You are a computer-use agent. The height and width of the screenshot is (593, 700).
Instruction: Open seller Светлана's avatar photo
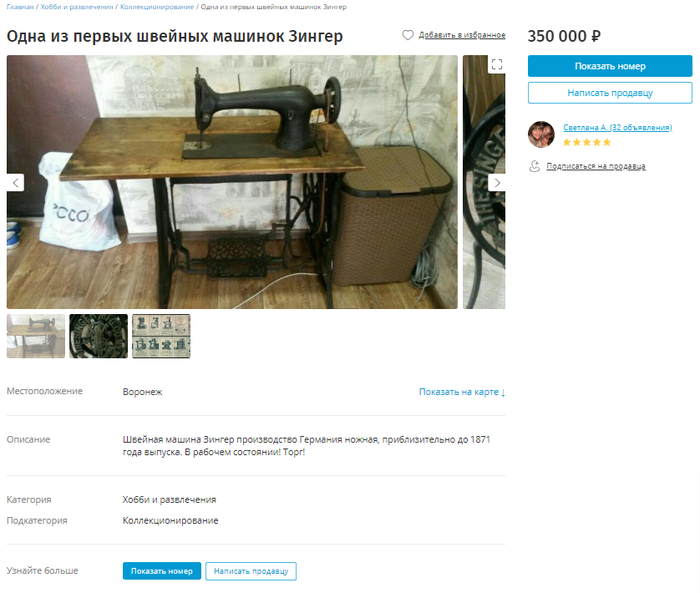[541, 134]
